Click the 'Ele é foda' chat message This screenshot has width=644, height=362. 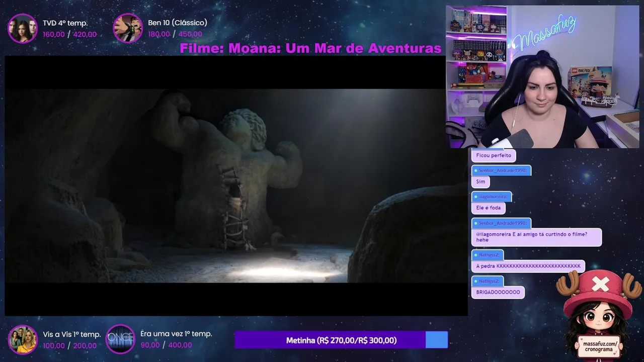[x=488, y=208]
